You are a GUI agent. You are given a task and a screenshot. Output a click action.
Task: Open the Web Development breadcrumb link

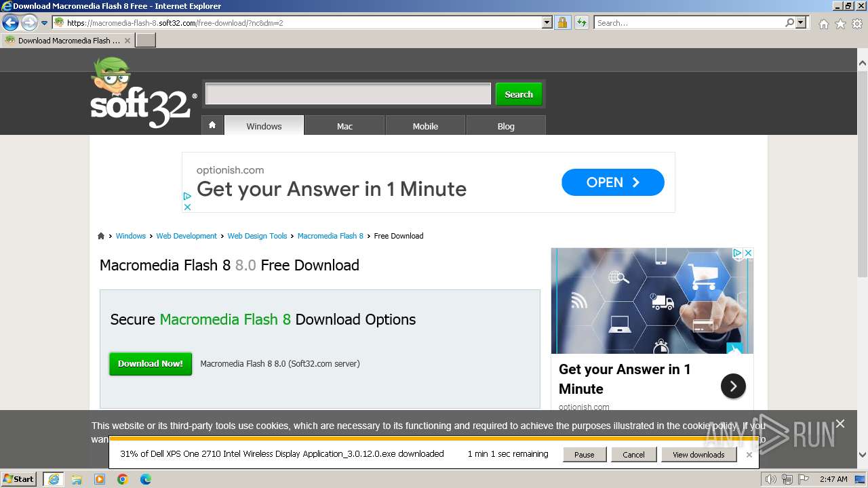(186, 236)
